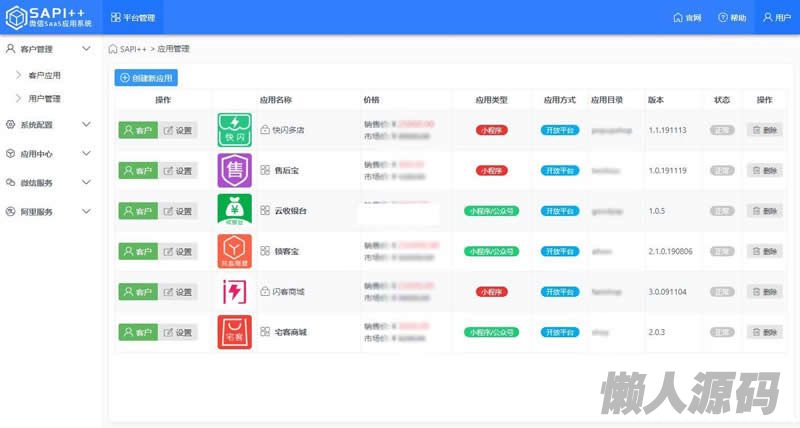This screenshot has width=800, height=428.
Task: Click version 2.1.0.190806 cell
Action: point(670,251)
